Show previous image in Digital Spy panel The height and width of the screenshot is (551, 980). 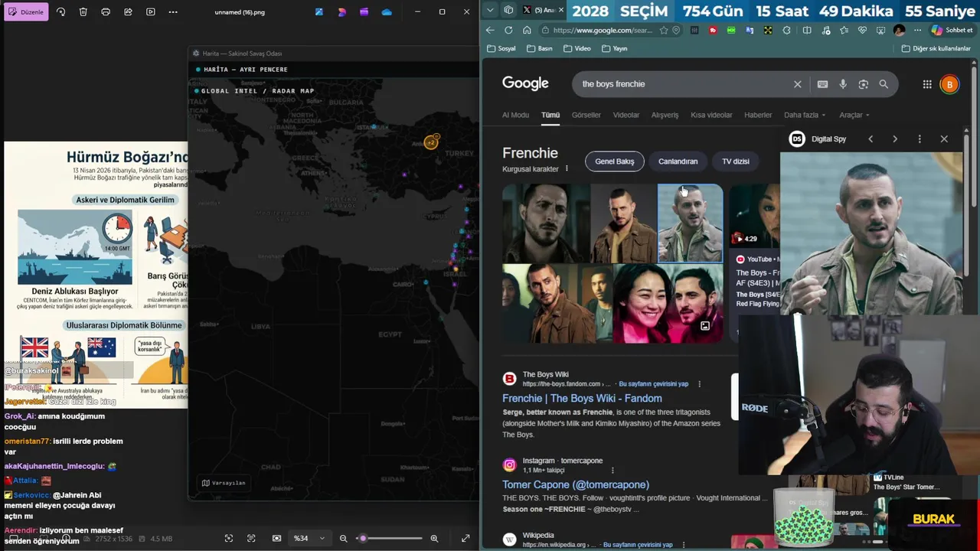(871, 139)
